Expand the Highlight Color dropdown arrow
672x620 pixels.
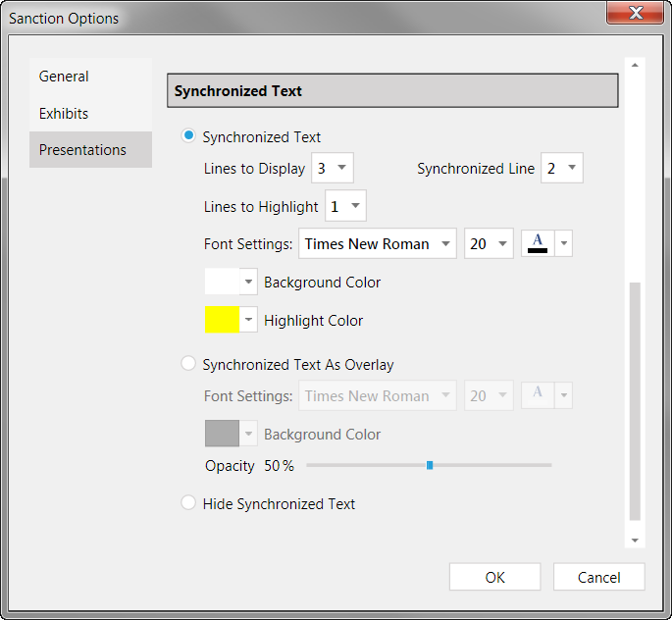click(248, 319)
